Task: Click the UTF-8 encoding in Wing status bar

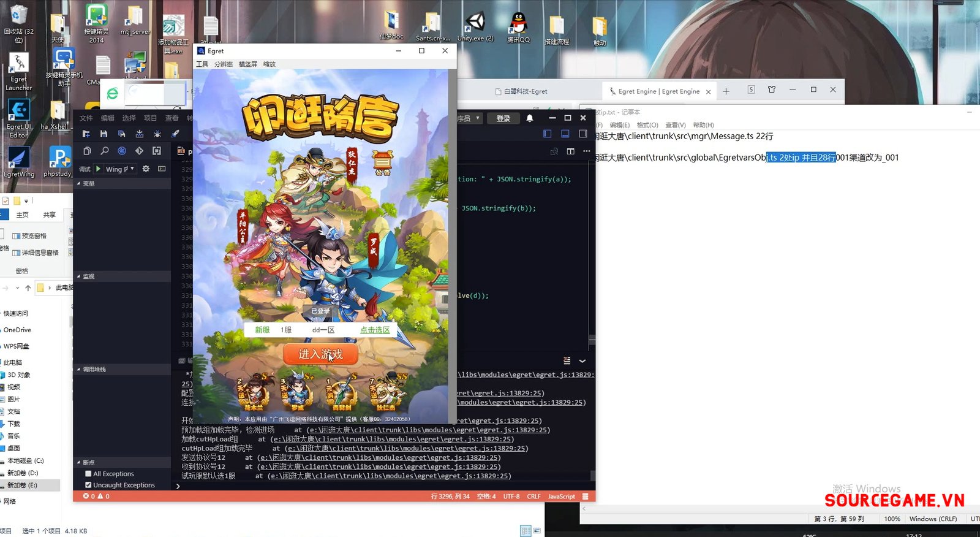Action: coord(511,497)
